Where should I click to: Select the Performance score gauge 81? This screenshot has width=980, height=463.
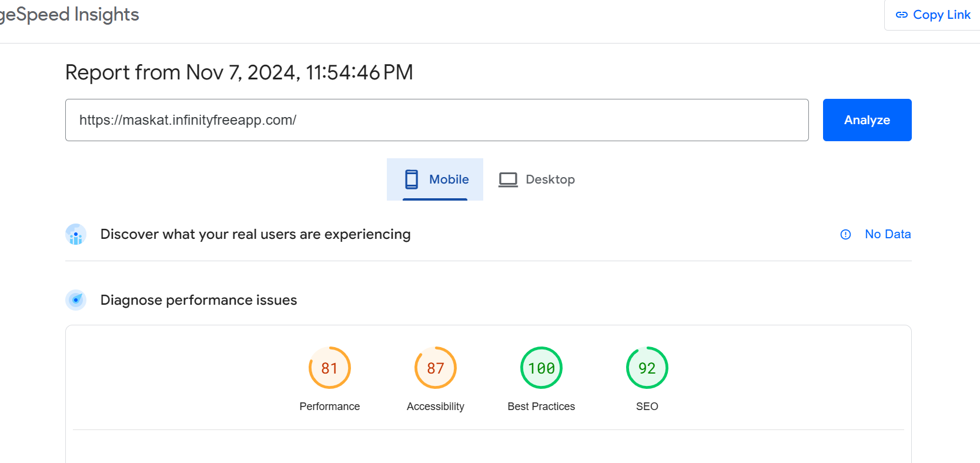point(329,368)
